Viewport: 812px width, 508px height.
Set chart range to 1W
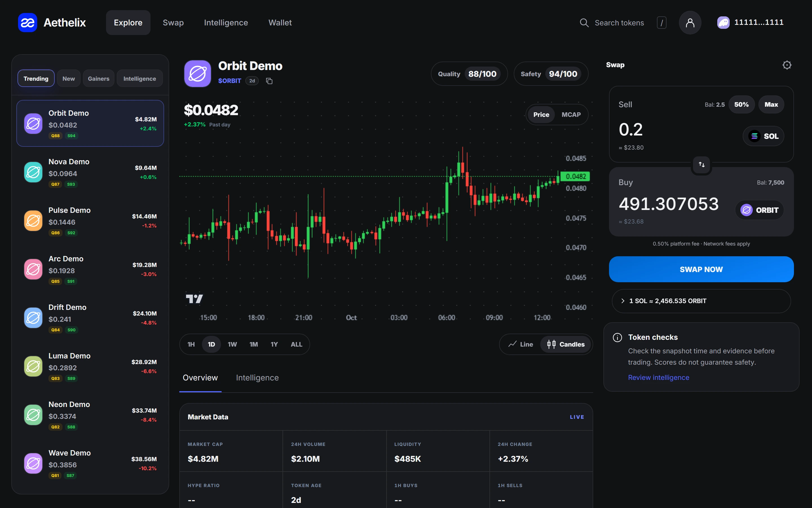(232, 344)
